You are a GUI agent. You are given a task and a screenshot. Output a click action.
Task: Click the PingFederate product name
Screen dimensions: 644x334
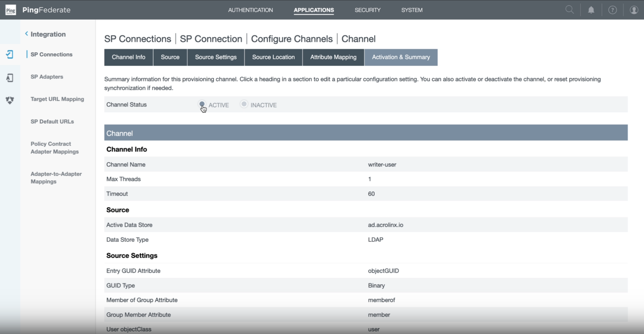click(x=46, y=10)
